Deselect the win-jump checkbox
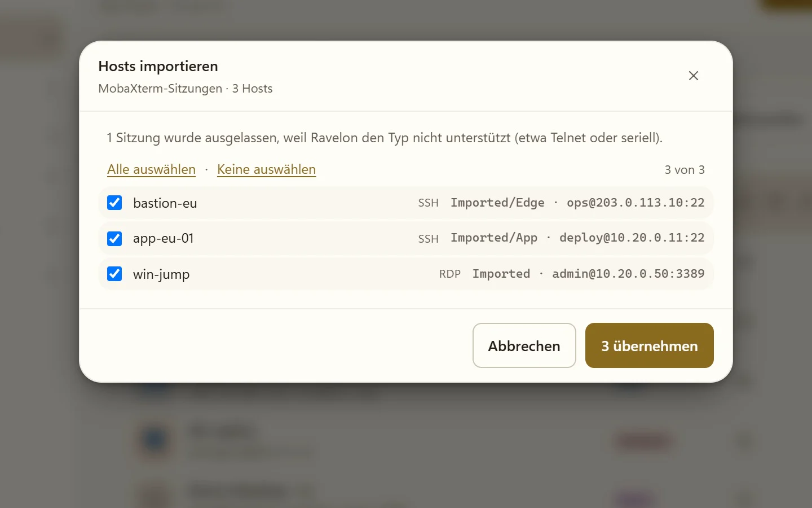The image size is (812, 508). (114, 274)
